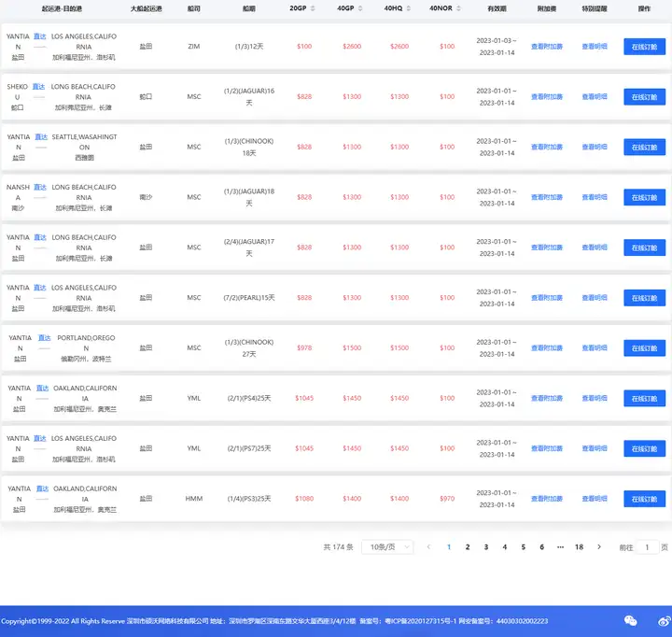672x637 pixels.
Task: Click 直达 link in Portland row
Action: click(45, 337)
